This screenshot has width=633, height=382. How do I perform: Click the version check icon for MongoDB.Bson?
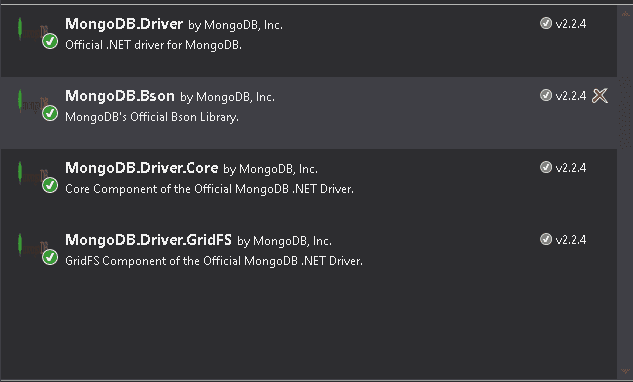point(546,95)
